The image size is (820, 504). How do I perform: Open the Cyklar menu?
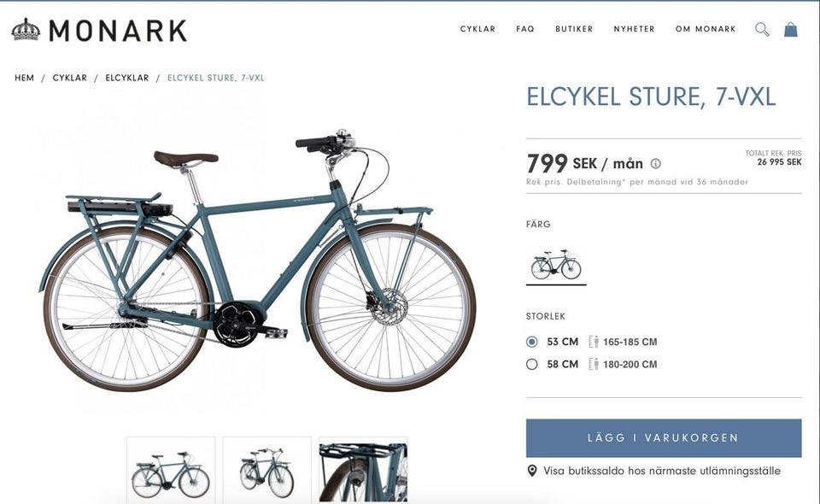click(477, 29)
